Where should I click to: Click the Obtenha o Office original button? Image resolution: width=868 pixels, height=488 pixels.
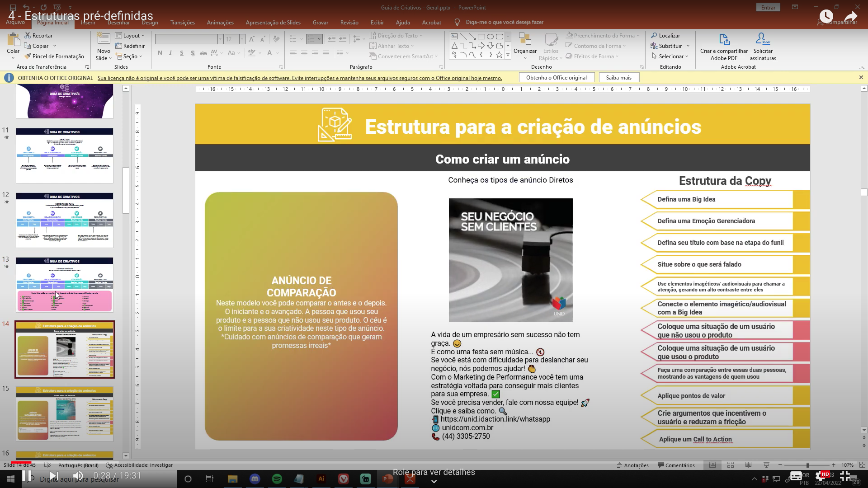[x=557, y=77]
